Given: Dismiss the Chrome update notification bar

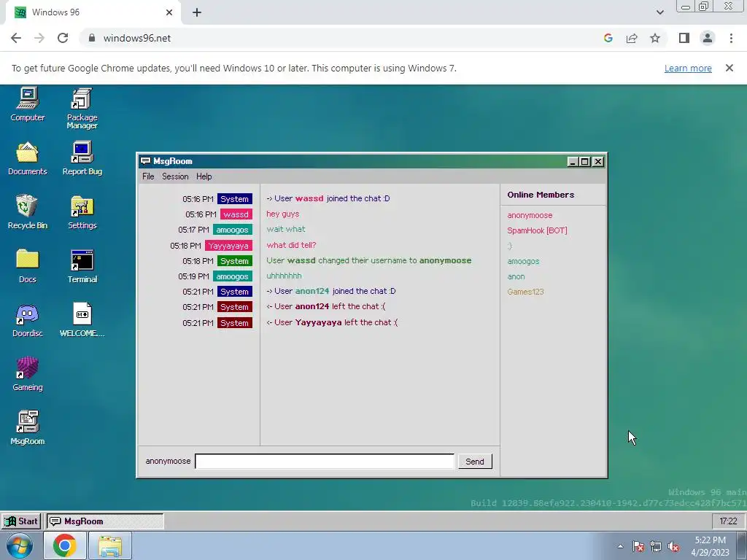Looking at the screenshot, I should [729, 68].
